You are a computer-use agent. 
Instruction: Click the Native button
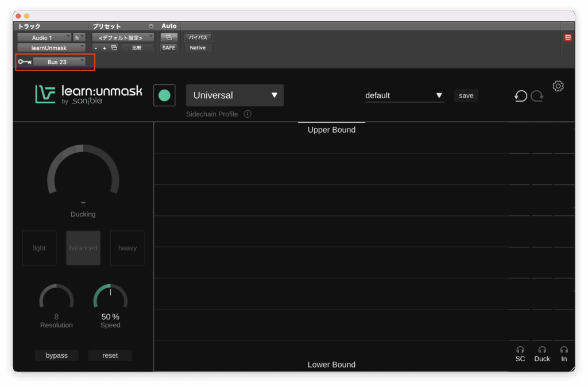pos(198,48)
